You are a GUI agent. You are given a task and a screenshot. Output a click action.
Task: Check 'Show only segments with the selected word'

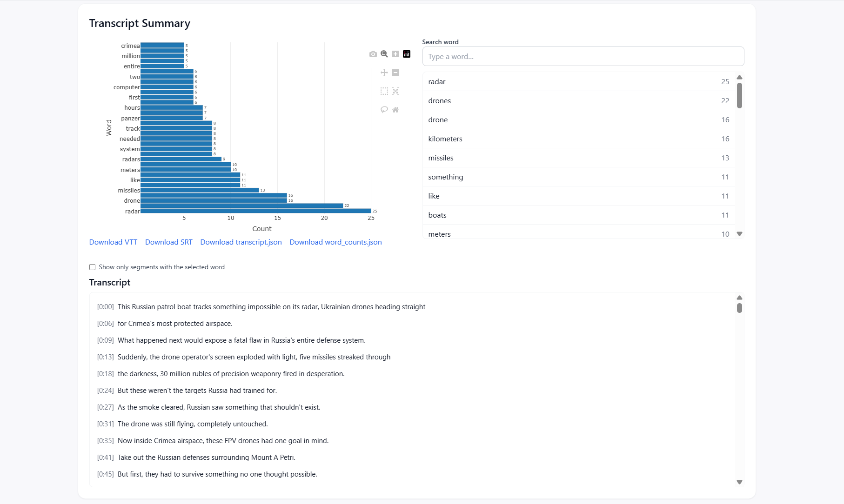93,267
